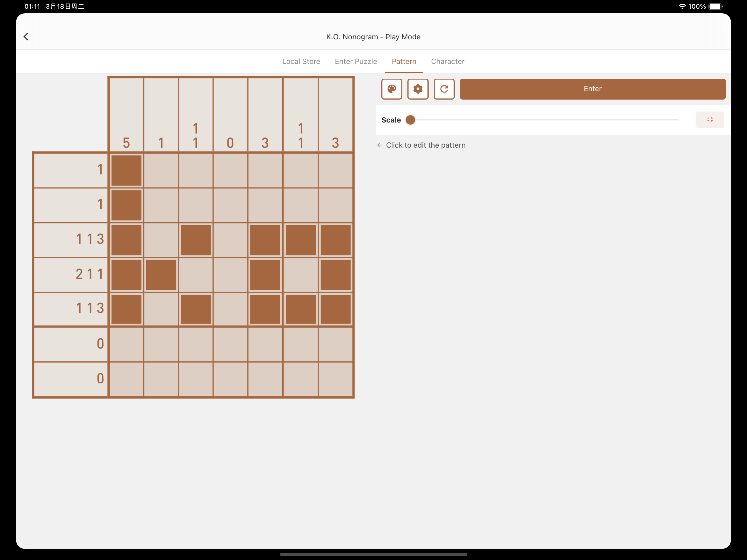747x560 pixels.
Task: Switch to the Local Store tab
Action: pos(301,61)
